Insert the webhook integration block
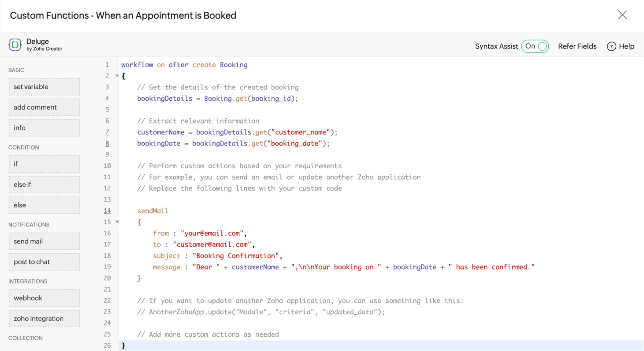This screenshot has width=644, height=351. (x=44, y=298)
